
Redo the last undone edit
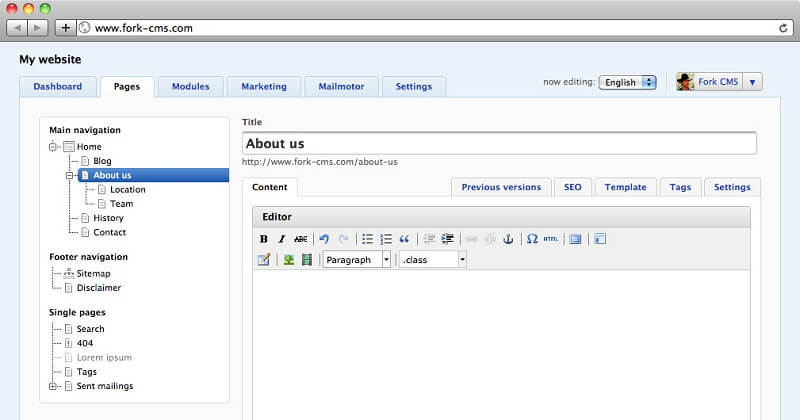[x=343, y=239]
